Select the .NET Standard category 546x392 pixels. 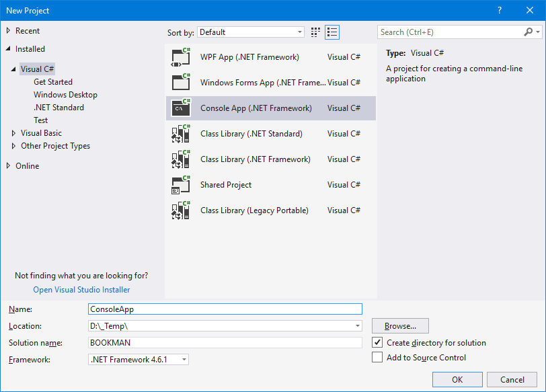tap(59, 108)
